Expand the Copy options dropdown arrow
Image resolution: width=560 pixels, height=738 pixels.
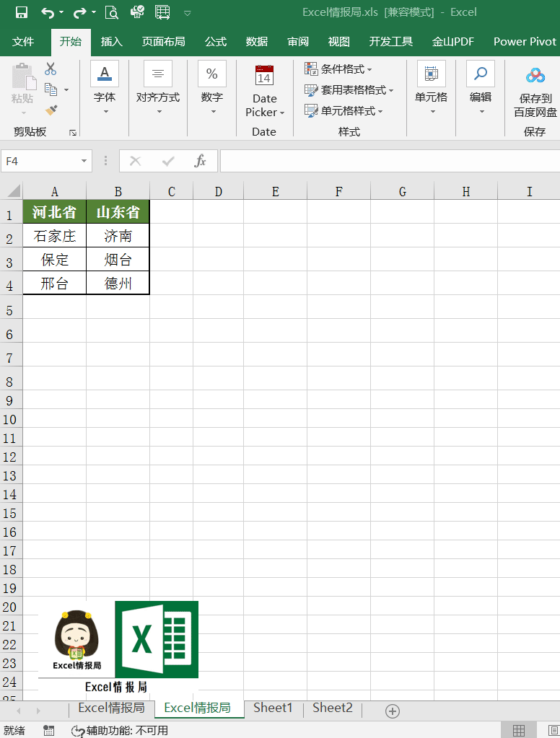point(66,89)
